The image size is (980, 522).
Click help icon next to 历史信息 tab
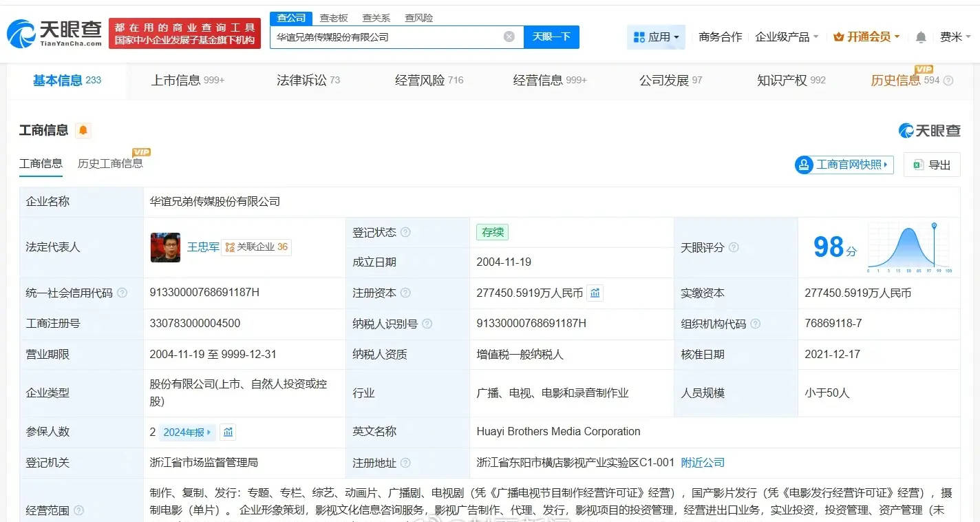[x=948, y=81]
